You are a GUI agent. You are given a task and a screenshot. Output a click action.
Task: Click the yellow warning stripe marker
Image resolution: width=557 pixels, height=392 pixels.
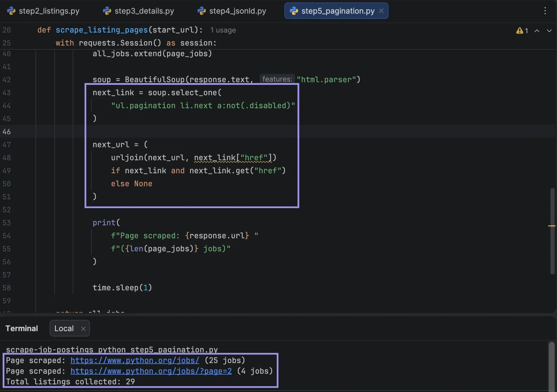point(552,226)
